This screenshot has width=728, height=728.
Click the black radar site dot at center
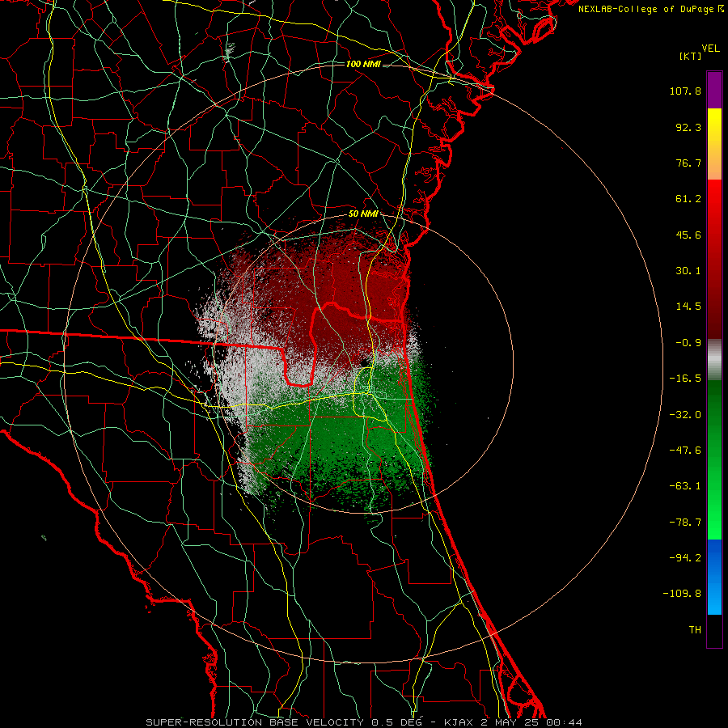coord(363,362)
